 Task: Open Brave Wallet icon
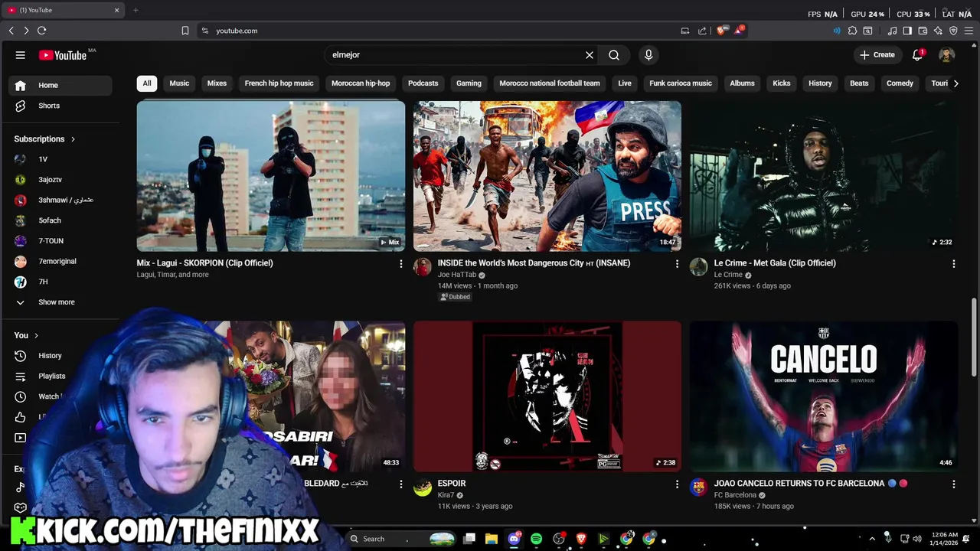(923, 31)
